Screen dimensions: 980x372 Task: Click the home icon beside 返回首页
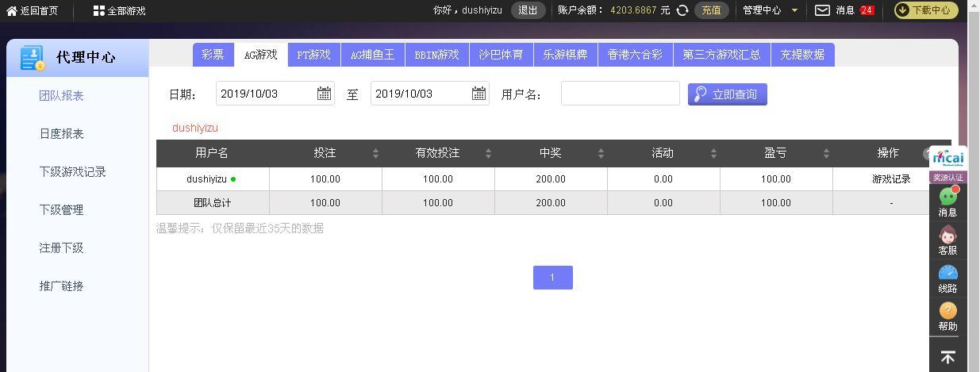click(12, 10)
